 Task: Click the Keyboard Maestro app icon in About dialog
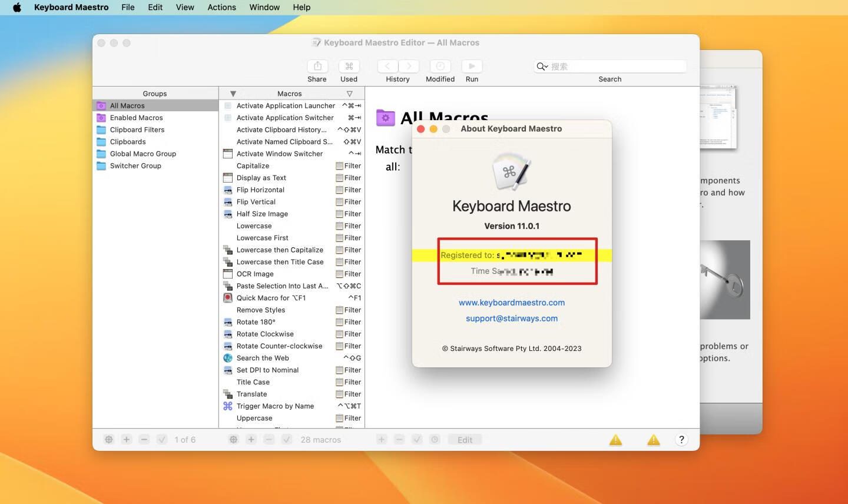click(511, 172)
